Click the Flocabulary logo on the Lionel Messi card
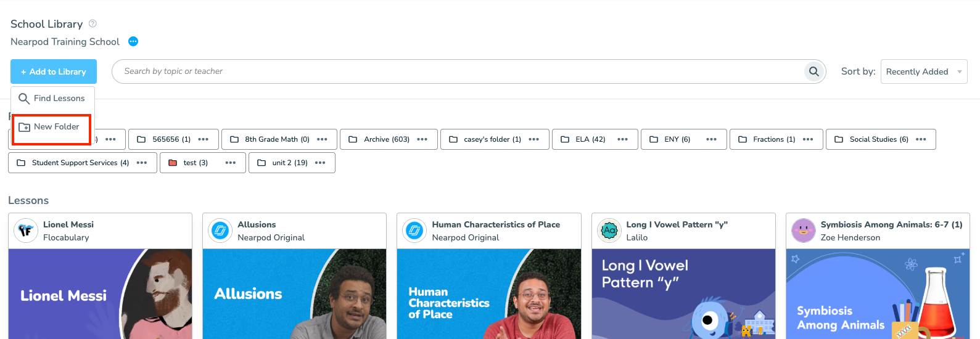The image size is (980, 339). tap(26, 231)
